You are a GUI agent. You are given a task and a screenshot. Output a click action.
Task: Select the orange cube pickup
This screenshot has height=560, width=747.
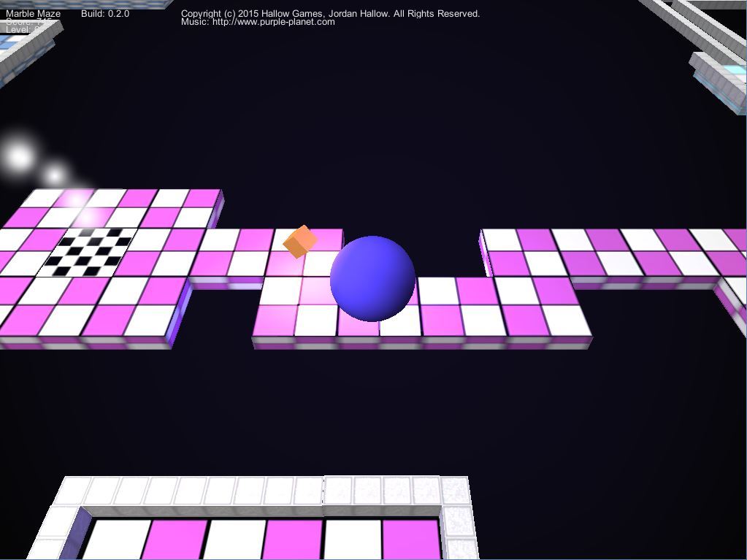[299, 242]
